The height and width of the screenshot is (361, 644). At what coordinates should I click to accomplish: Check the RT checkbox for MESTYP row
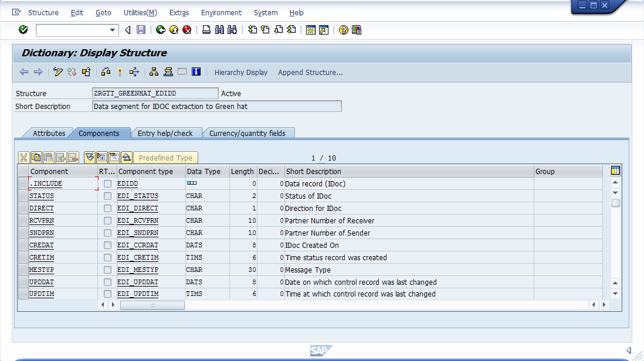click(107, 270)
